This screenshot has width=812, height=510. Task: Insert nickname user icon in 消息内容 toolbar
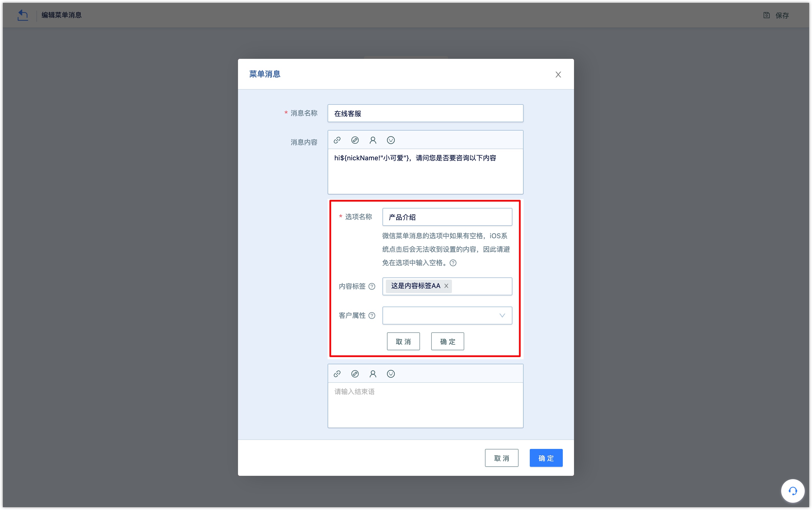click(x=373, y=140)
